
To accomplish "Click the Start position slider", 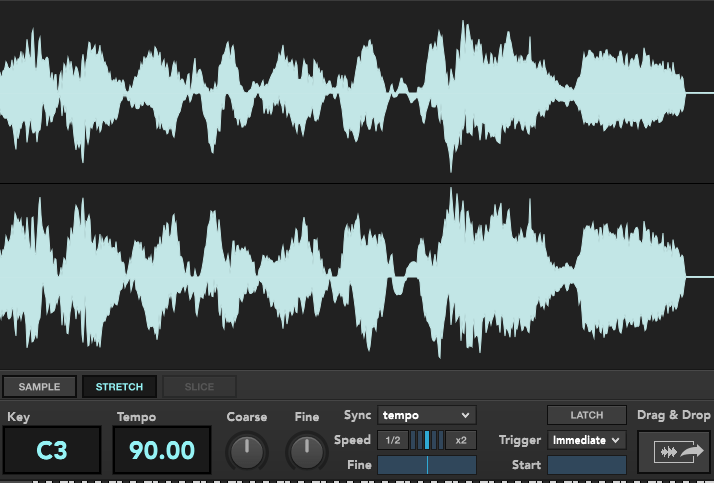I will coord(586,465).
